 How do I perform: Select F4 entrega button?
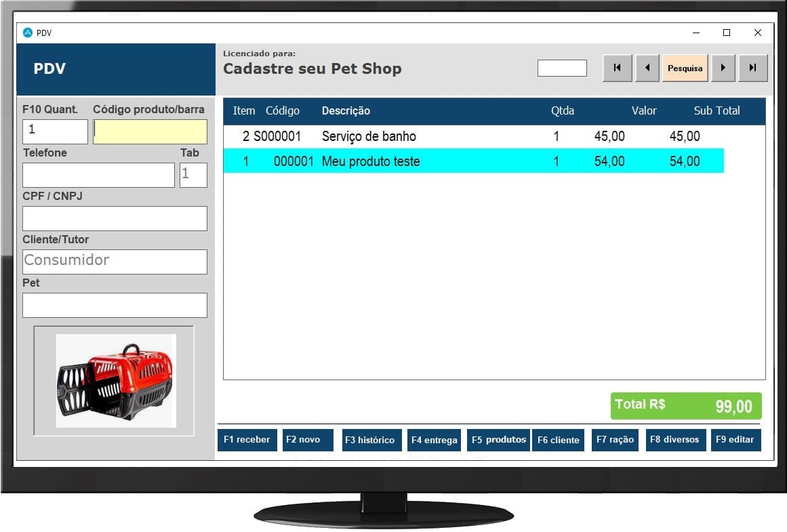point(434,440)
